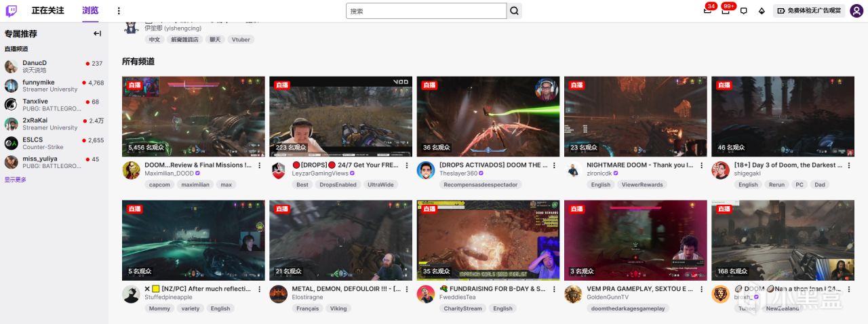Open options dots for Maximilian_DOOD stream
Viewport: 868px width, 324px height.
[x=259, y=165]
